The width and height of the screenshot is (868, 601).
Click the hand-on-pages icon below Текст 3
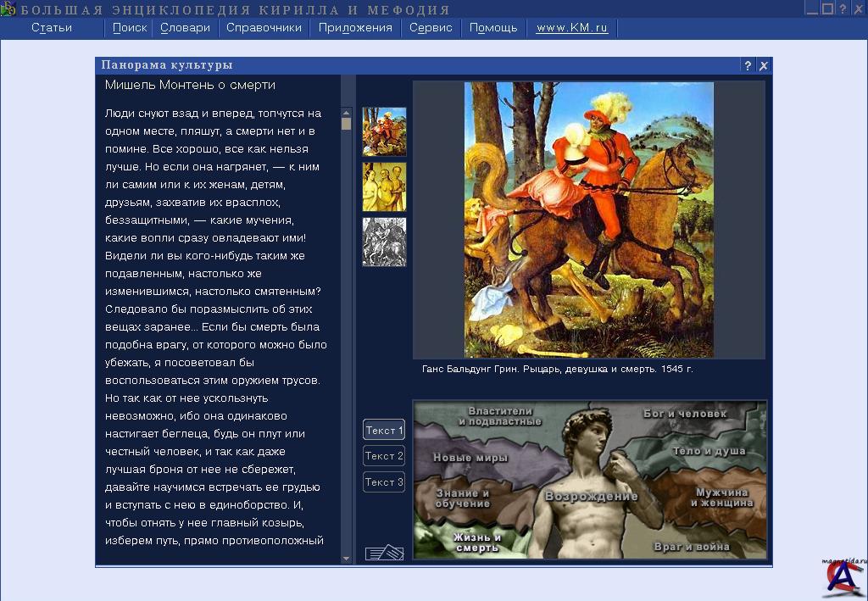click(x=384, y=552)
